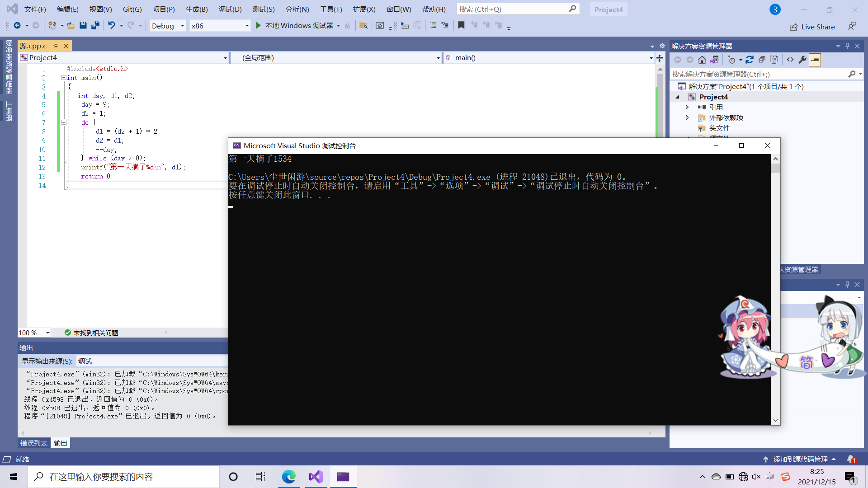Toggle pin on the 源.cpp.c tab
The image size is (868, 488).
pos(56,46)
